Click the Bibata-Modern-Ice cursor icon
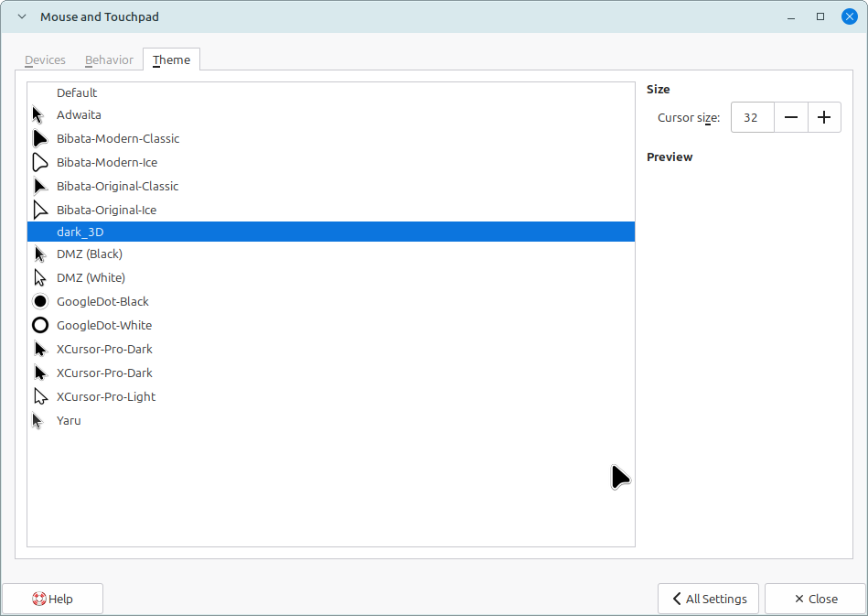 [x=40, y=162]
